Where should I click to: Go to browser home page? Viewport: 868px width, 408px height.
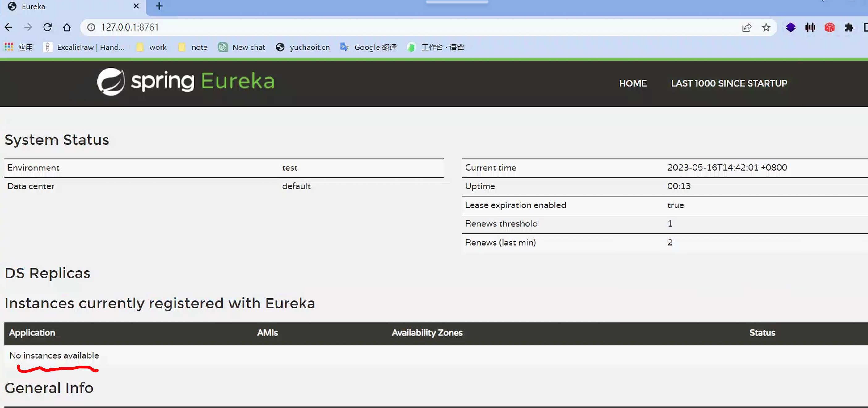[67, 27]
